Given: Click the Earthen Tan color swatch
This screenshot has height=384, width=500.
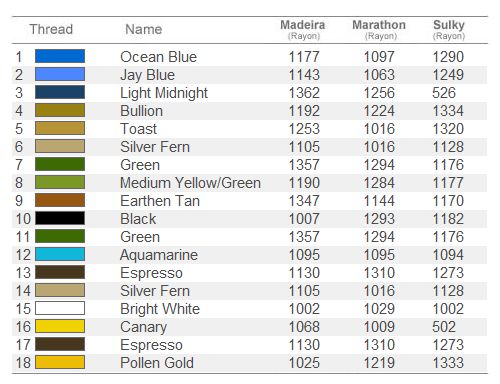Looking at the screenshot, I should click(x=60, y=200).
